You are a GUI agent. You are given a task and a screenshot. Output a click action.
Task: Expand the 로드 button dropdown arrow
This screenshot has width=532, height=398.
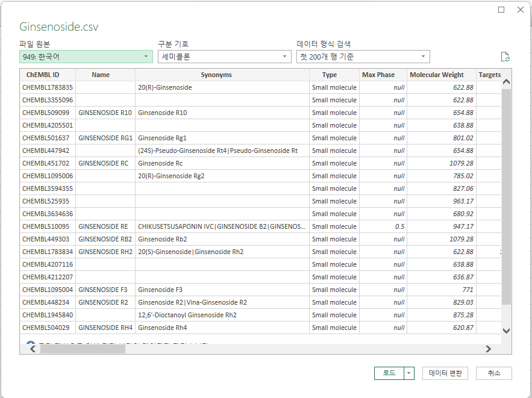[x=409, y=373]
